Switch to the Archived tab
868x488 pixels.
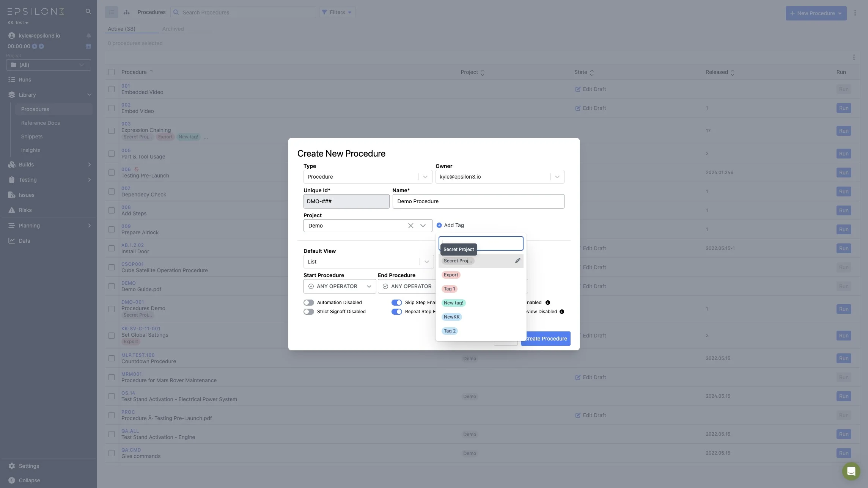(x=173, y=29)
